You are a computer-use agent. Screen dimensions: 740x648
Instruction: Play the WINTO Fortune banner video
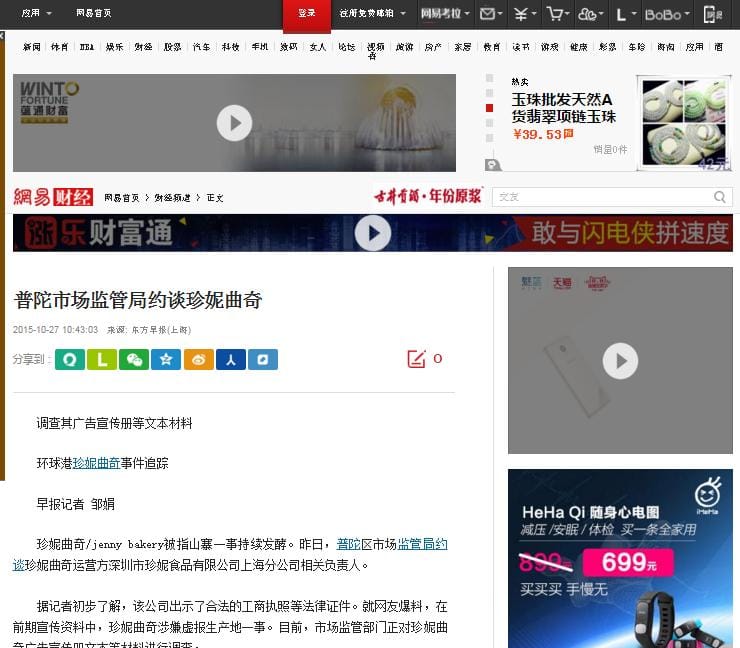(234, 123)
